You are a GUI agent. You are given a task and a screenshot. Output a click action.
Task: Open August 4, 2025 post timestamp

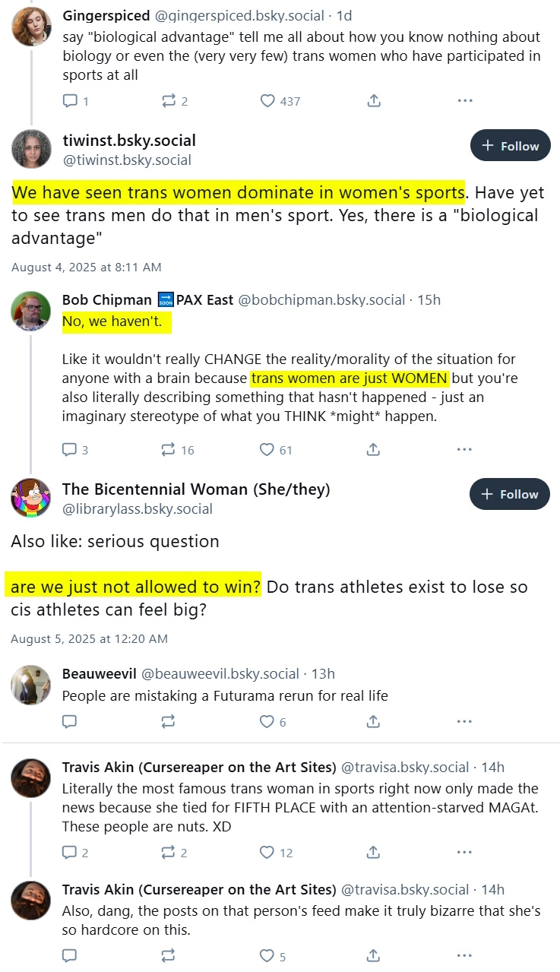[87, 268]
